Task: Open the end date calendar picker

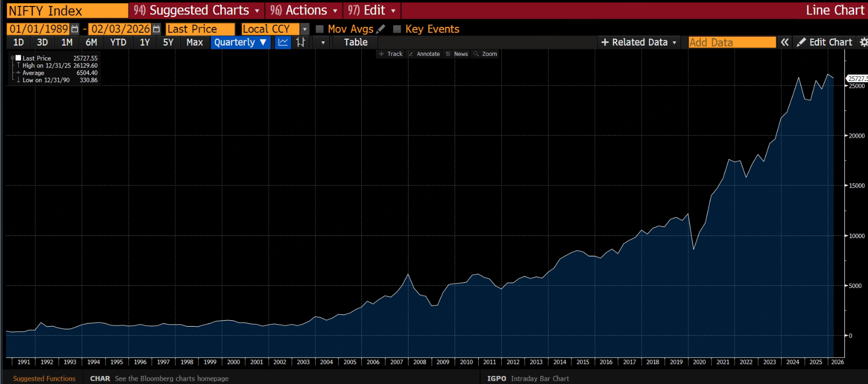Action: (157, 29)
